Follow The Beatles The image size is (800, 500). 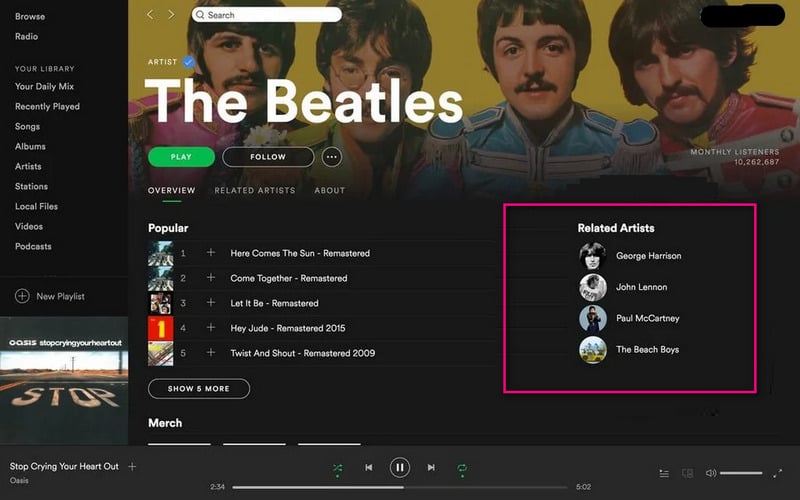click(268, 157)
